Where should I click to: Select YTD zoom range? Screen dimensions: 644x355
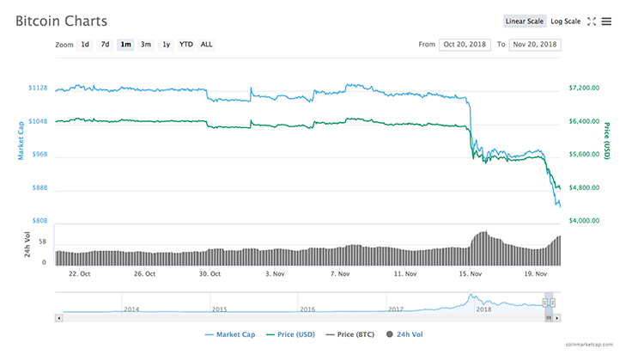(186, 45)
